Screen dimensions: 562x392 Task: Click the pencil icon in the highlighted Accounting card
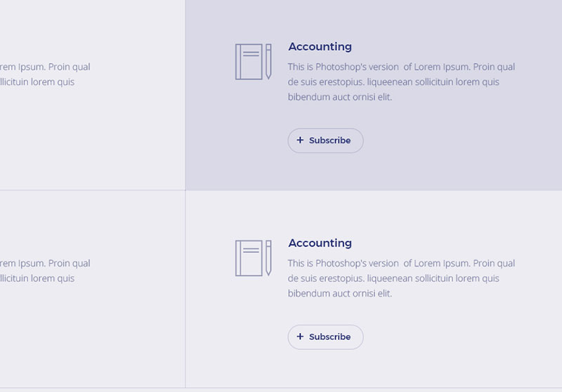point(268,62)
